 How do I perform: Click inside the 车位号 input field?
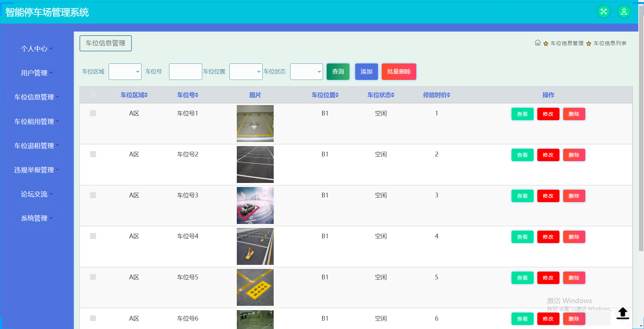point(185,72)
